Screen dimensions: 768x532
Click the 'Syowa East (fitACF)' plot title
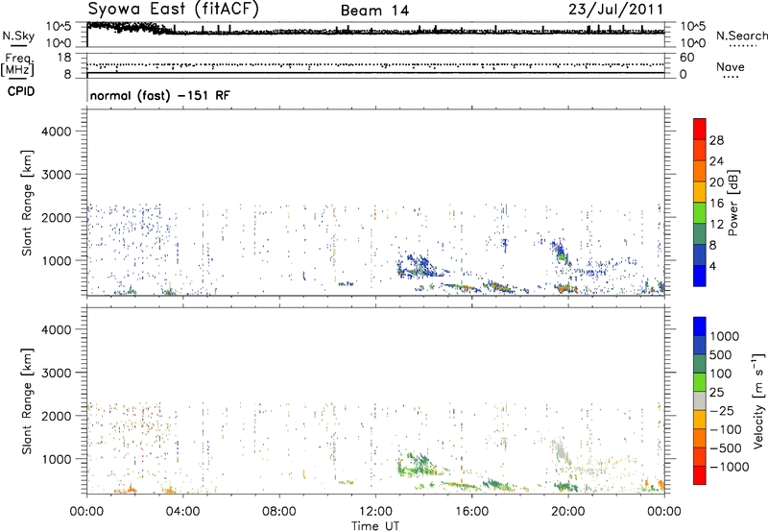click(x=174, y=9)
